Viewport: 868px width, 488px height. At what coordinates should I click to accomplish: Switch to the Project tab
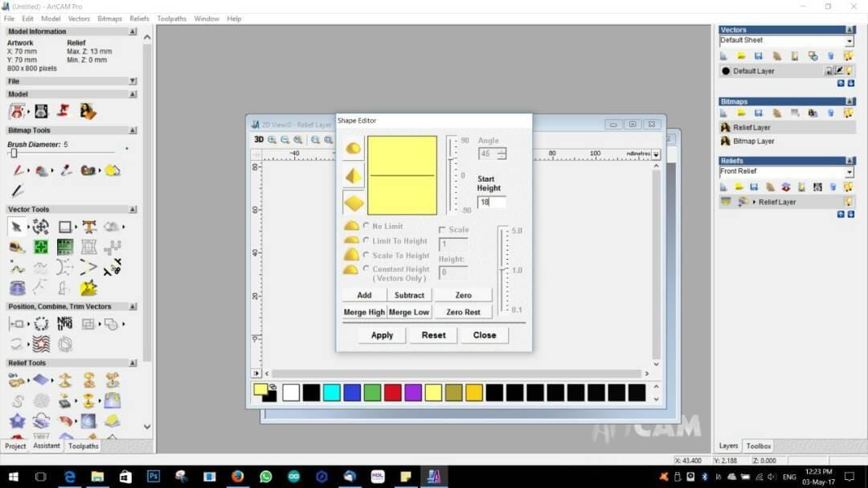[x=15, y=446]
